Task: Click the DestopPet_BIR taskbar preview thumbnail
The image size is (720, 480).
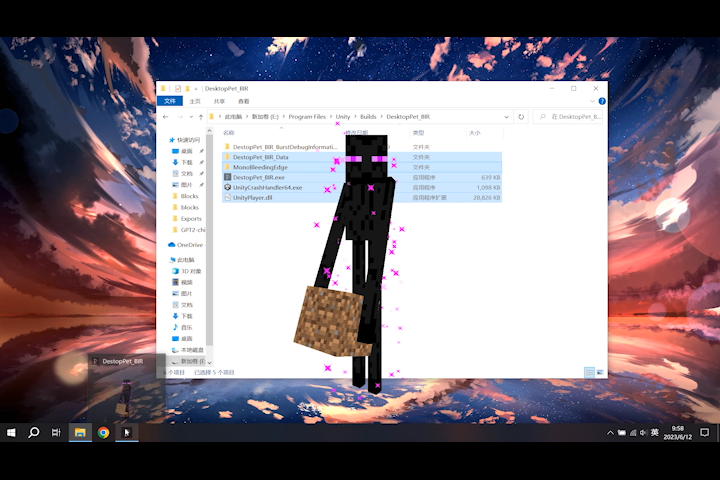Action: (x=126, y=388)
